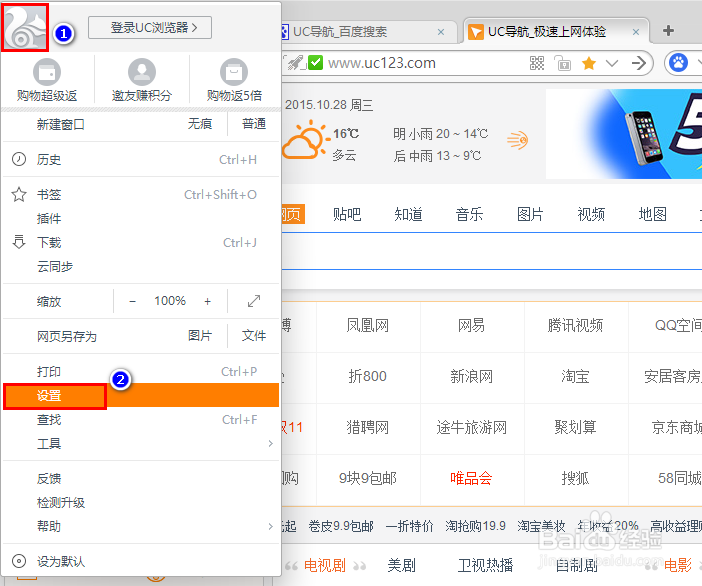Image resolution: width=702 pixels, height=586 pixels.
Task: Expand the 工具 submenu arrow
Action: pos(270,443)
